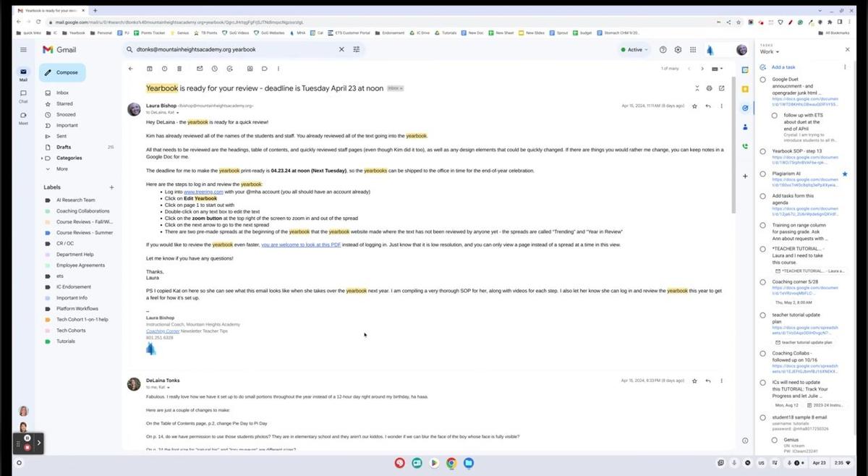
Task: Mark 'Plagiarism AI' task complete
Action: (763, 174)
